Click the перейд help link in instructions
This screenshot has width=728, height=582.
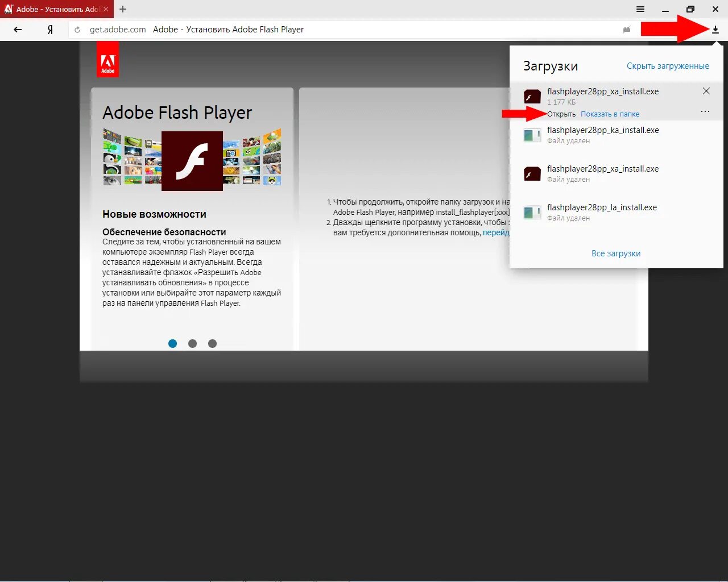point(496,232)
